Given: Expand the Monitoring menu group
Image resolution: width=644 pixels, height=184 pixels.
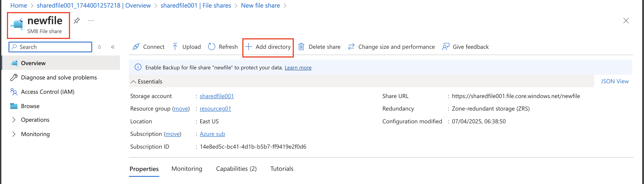Looking at the screenshot, I should pos(14,134).
